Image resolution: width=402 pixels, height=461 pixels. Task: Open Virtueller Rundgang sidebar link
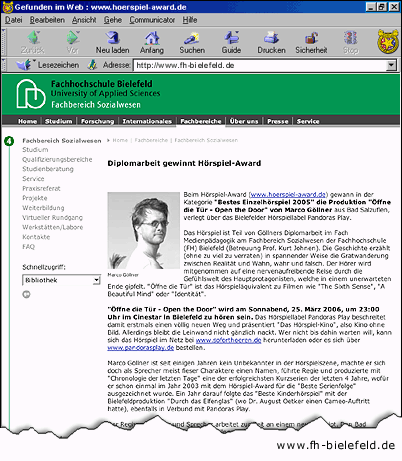point(52,217)
